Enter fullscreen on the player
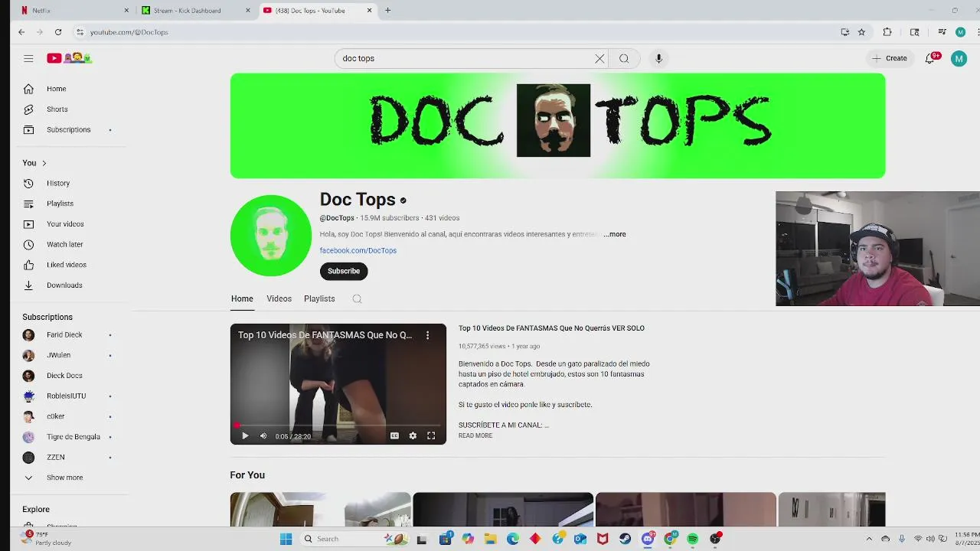 (431, 436)
